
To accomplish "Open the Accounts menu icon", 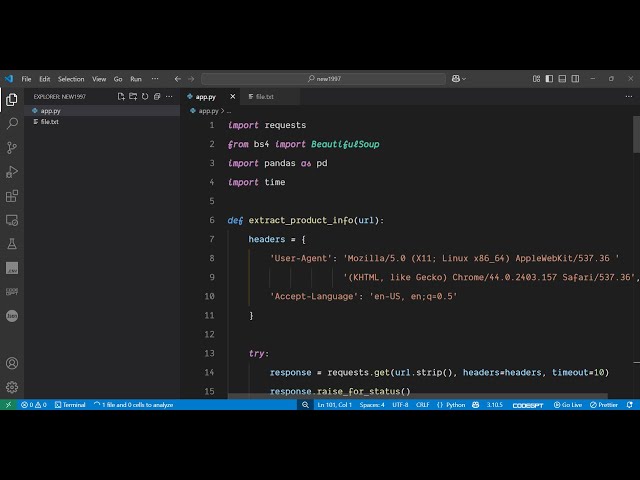I will coord(12,363).
